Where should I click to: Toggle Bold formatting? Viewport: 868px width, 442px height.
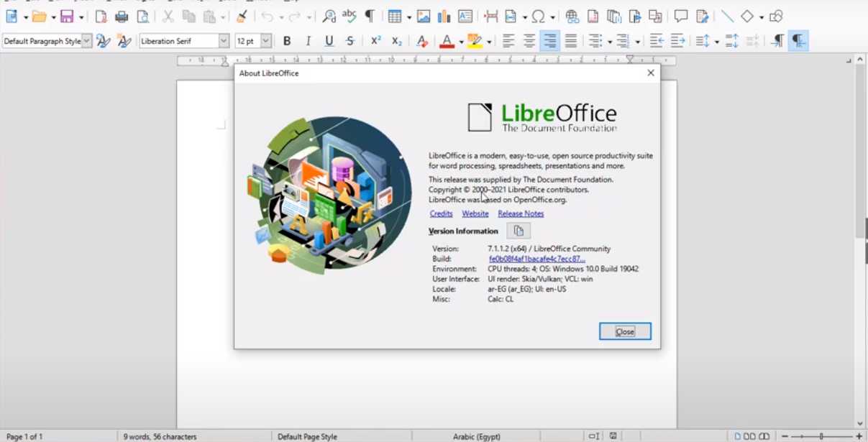click(287, 41)
